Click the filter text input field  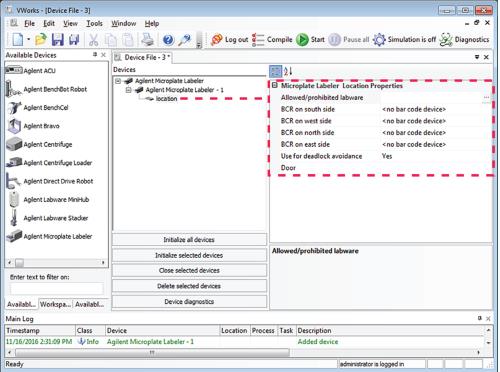pos(57,288)
